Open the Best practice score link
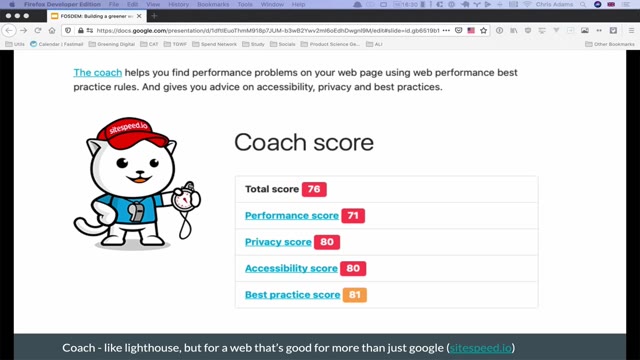Screen dimensions: 640x360 pos(292,295)
